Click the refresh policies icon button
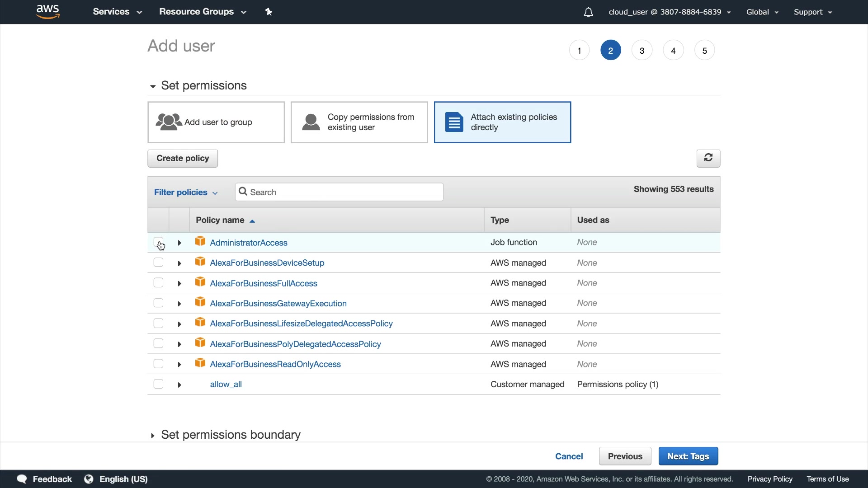This screenshot has height=488, width=868. 708,158
